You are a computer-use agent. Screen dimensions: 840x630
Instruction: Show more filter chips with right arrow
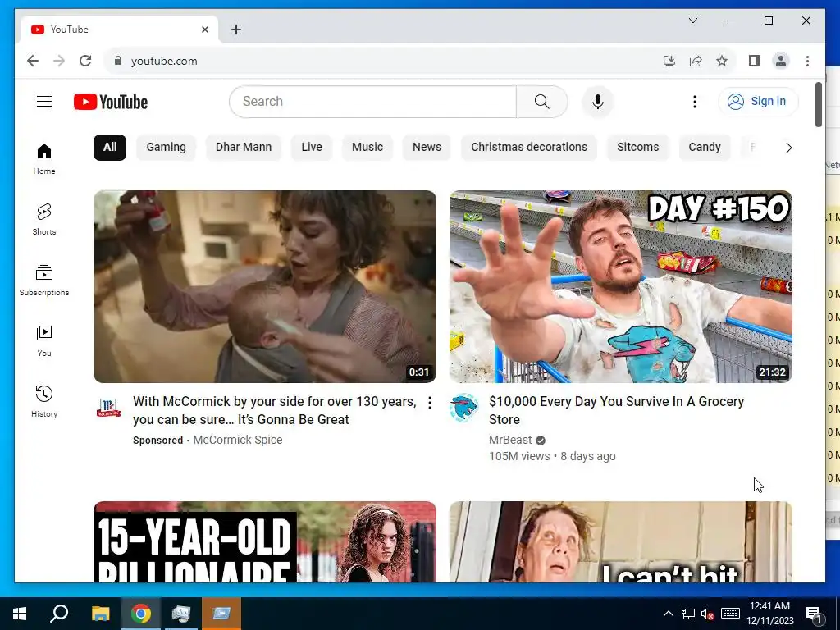pyautogui.click(x=788, y=148)
